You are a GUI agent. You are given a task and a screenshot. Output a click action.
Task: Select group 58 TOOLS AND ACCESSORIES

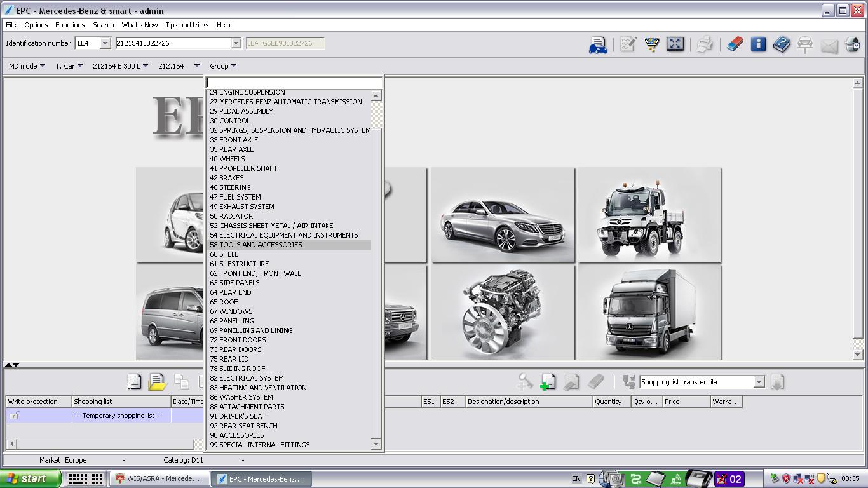coord(290,245)
